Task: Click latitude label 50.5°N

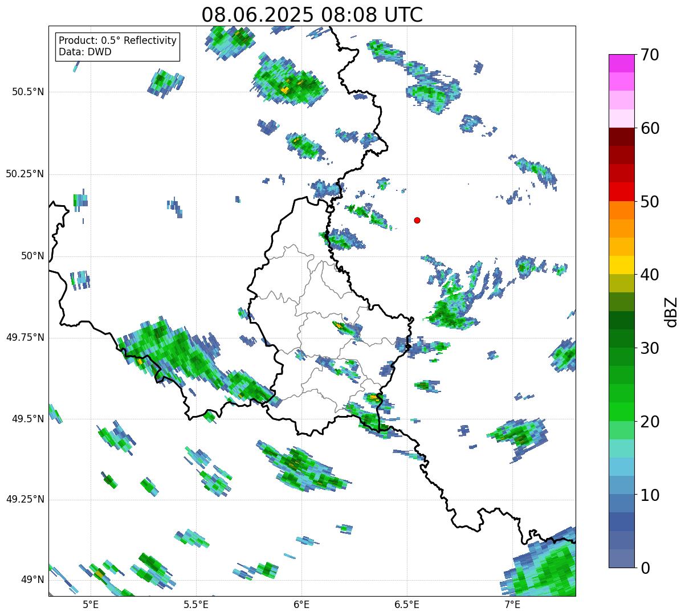Action: click(x=27, y=92)
